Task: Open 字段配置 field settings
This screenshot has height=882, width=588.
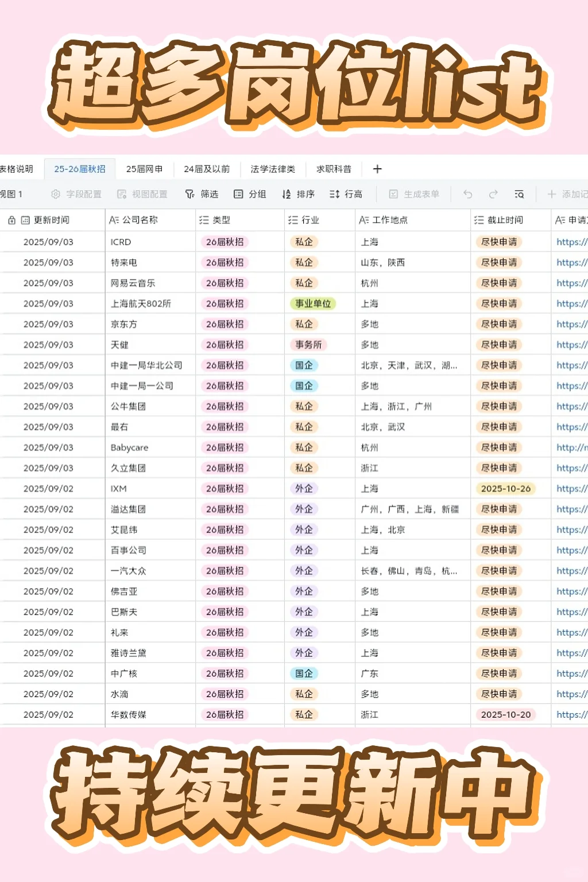Action: 76,194
